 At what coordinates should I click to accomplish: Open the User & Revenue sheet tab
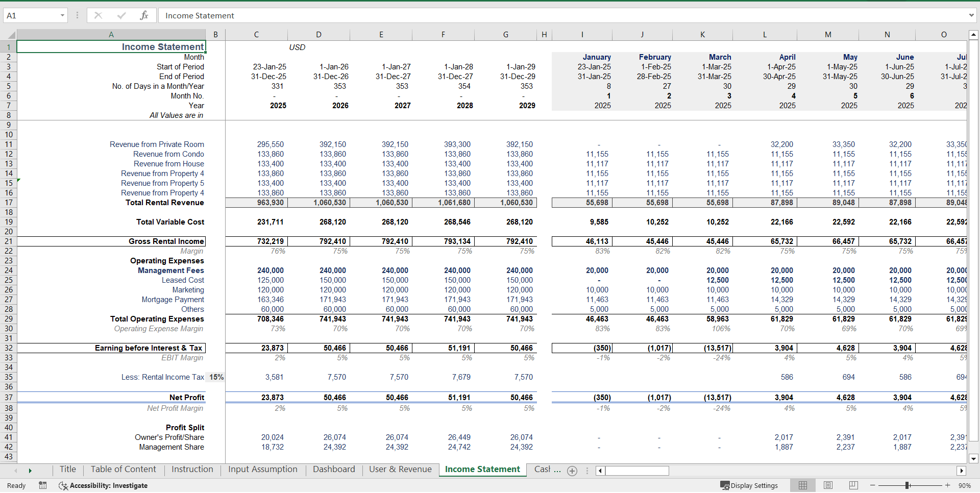400,470
